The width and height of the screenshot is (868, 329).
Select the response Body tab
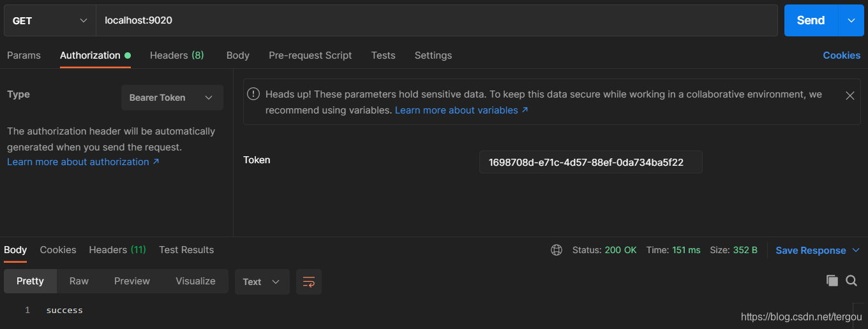(x=15, y=250)
